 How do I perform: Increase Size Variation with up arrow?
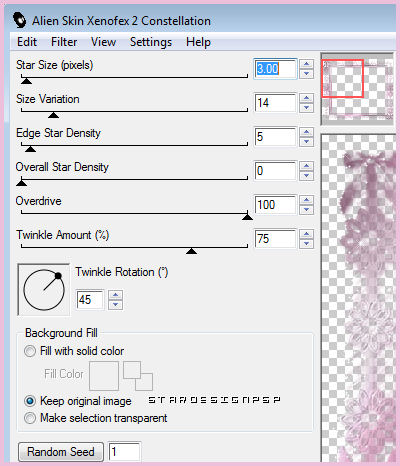[306, 98]
